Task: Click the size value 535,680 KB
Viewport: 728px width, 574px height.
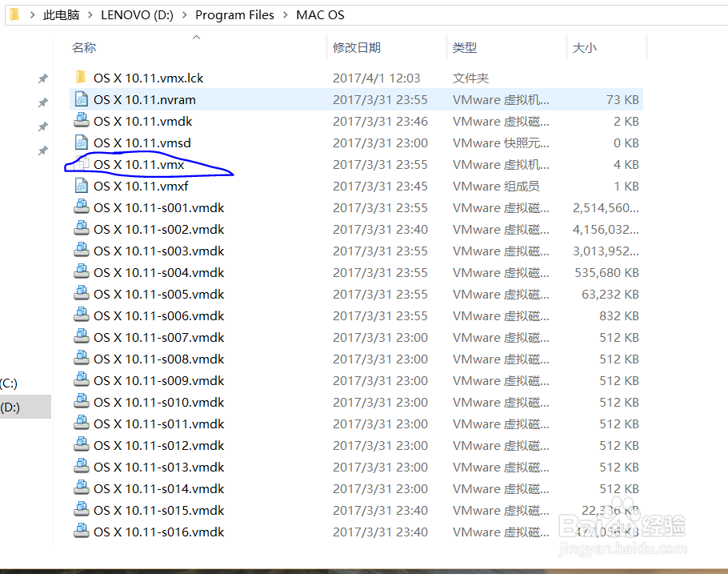Action: 606,273
